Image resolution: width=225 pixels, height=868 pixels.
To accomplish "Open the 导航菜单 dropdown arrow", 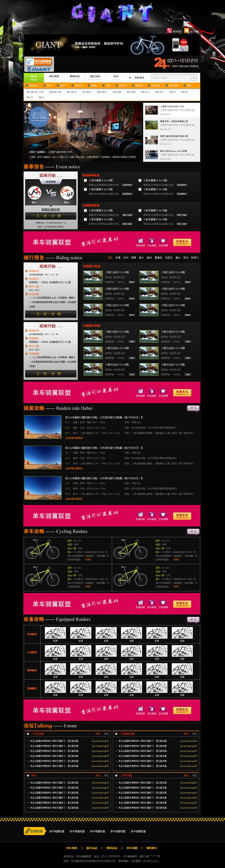I will [130, 78].
